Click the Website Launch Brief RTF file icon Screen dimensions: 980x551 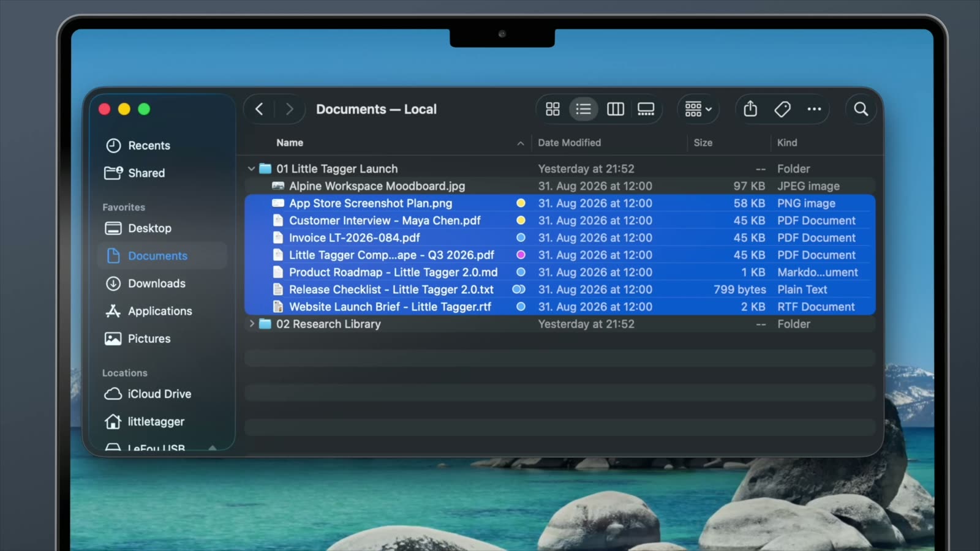click(x=278, y=307)
